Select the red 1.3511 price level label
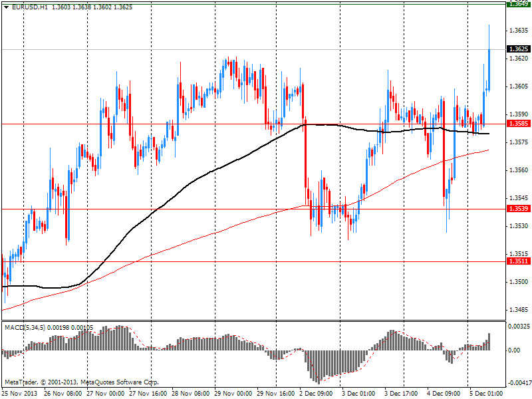This screenshot has height=399, width=532. [x=518, y=261]
